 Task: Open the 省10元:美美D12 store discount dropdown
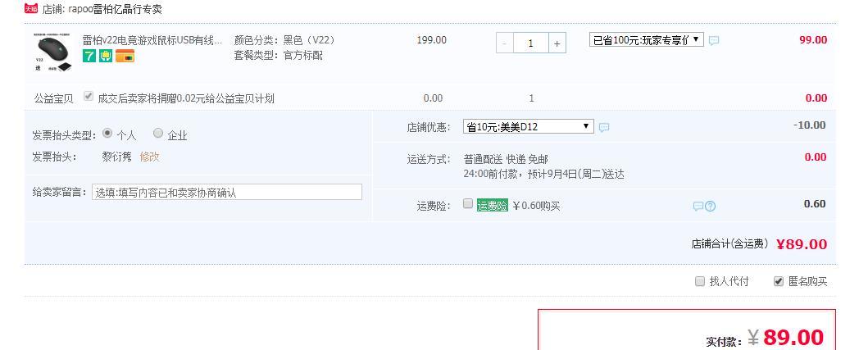[x=528, y=126]
